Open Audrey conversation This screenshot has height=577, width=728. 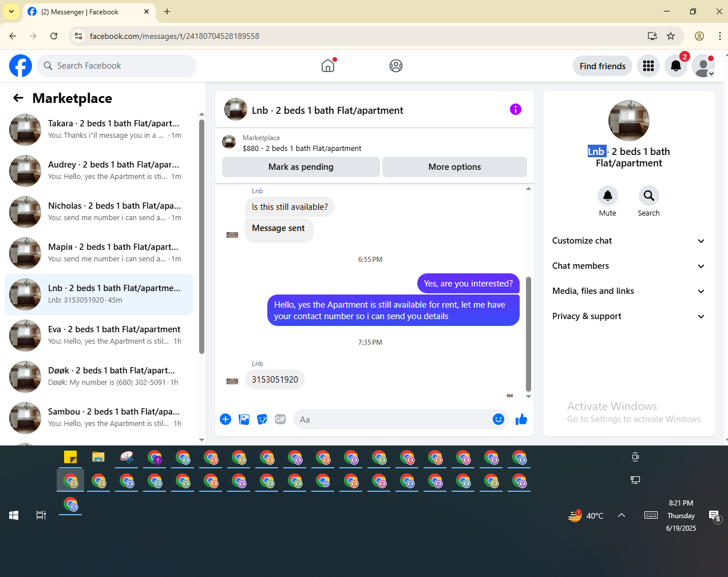point(98,171)
